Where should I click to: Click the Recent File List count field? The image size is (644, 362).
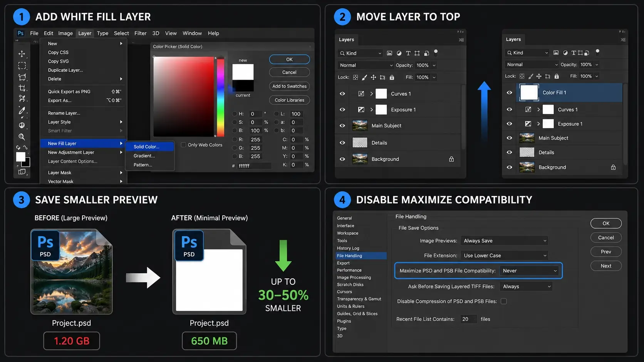(x=468, y=319)
